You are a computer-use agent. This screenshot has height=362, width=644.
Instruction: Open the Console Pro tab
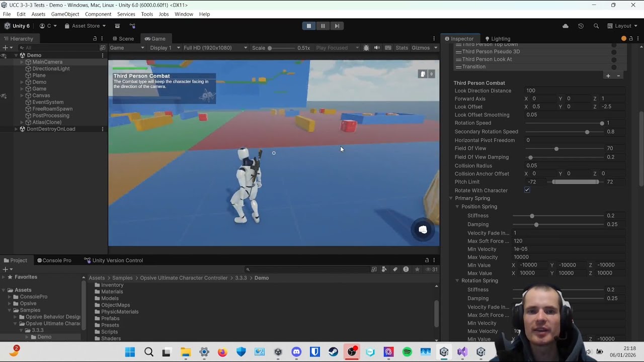pos(54,260)
